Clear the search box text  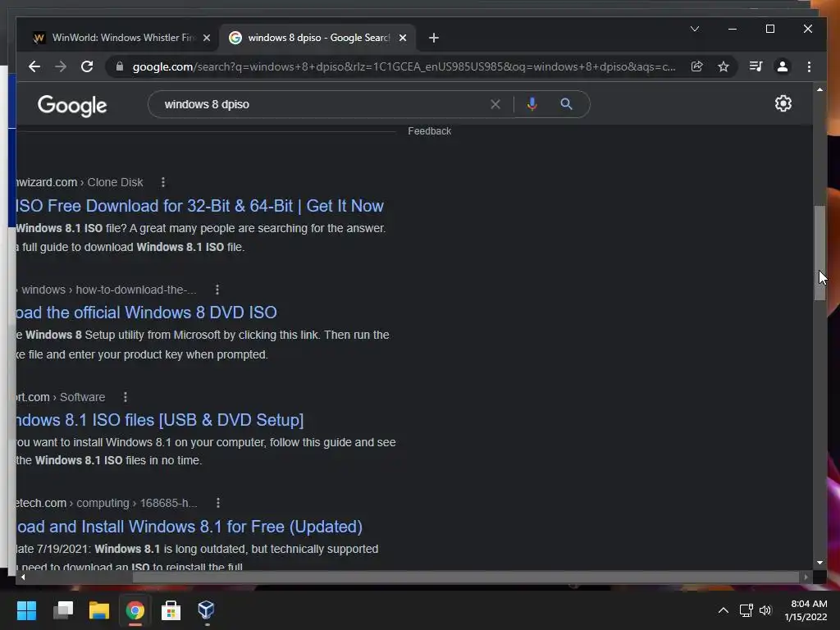coord(495,104)
